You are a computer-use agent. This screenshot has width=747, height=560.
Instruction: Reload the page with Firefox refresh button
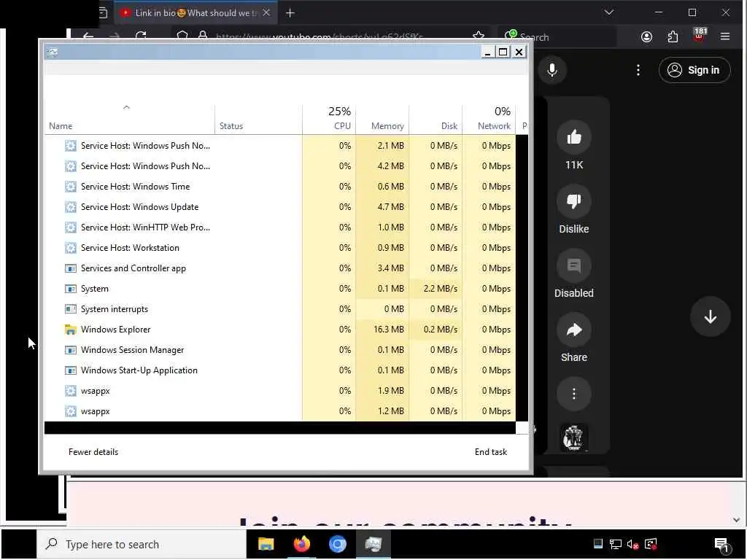tap(141, 35)
